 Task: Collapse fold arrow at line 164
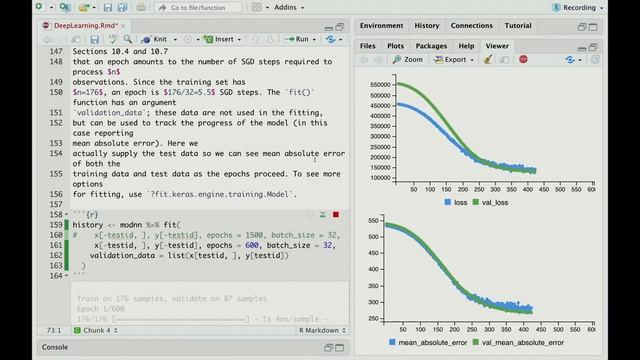click(x=67, y=276)
